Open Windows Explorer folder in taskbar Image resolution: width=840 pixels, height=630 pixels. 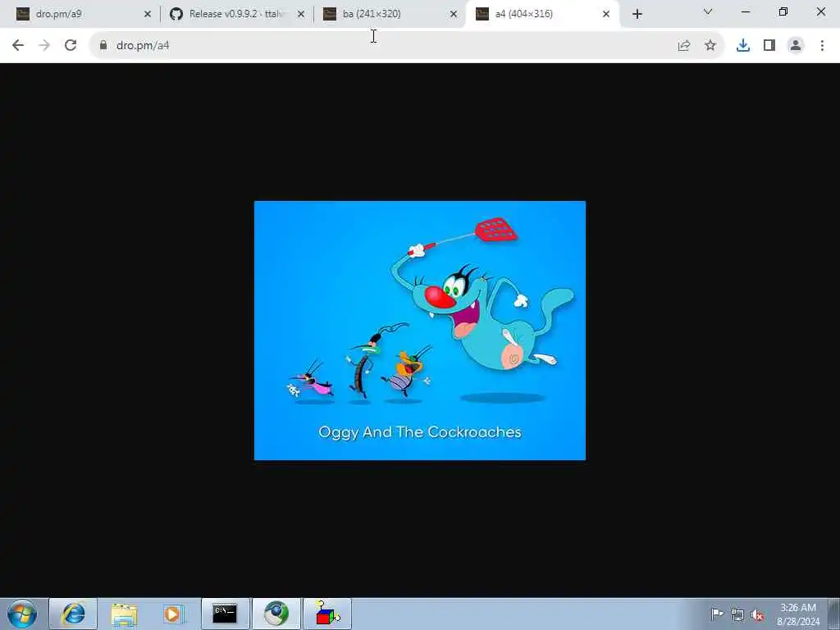[x=125, y=614]
